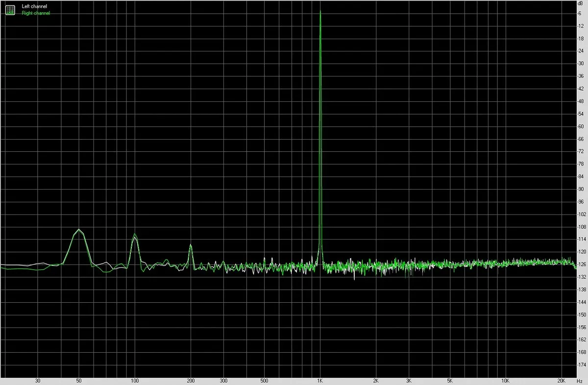Click the -60 dB scale value
The width and height of the screenshot is (588, 385).
pos(581,126)
